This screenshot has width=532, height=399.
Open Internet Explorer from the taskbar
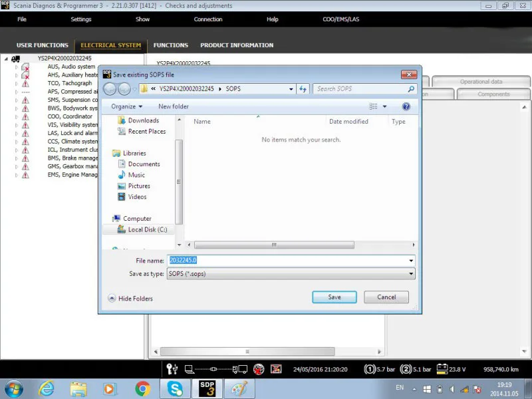click(46, 389)
